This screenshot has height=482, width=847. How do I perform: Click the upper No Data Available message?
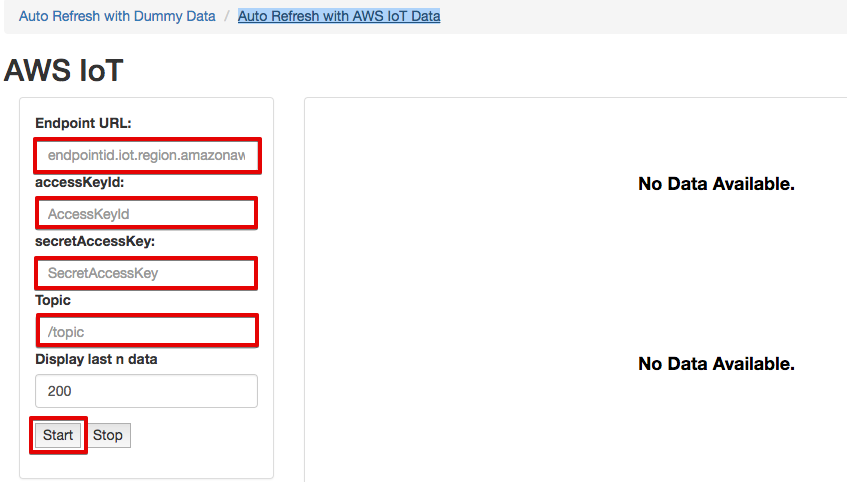(716, 184)
